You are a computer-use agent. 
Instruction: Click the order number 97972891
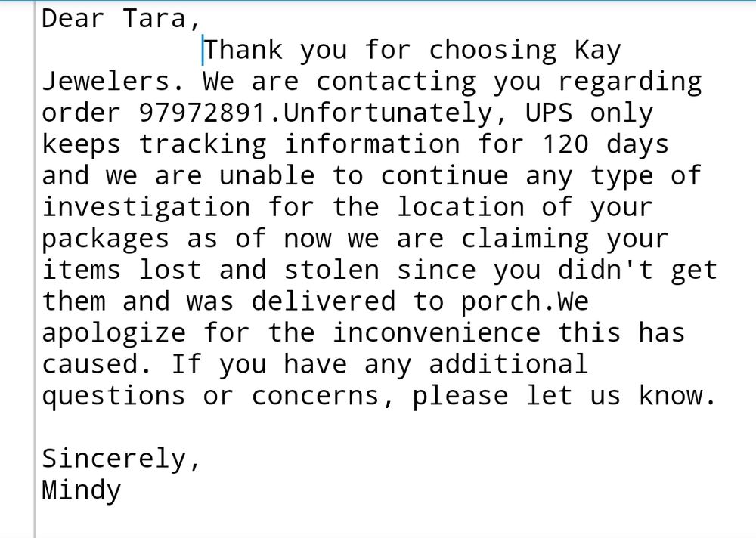(202, 113)
